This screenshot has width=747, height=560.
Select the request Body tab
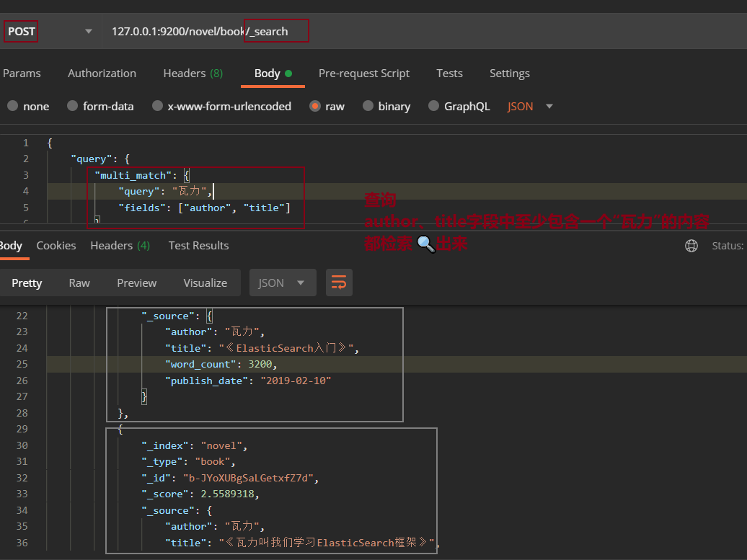(273, 74)
